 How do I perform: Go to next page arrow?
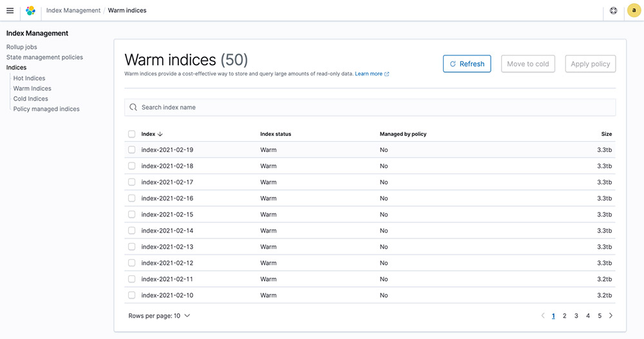point(611,316)
